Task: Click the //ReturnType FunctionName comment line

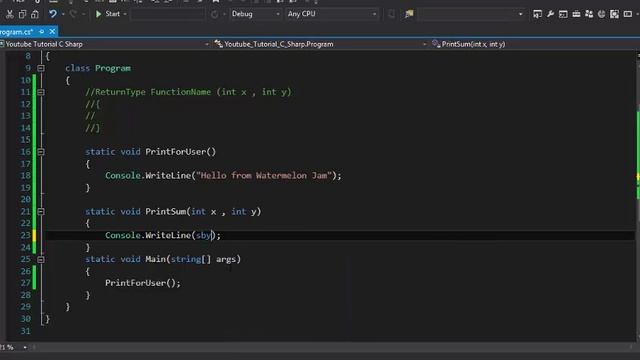Action: click(188, 92)
